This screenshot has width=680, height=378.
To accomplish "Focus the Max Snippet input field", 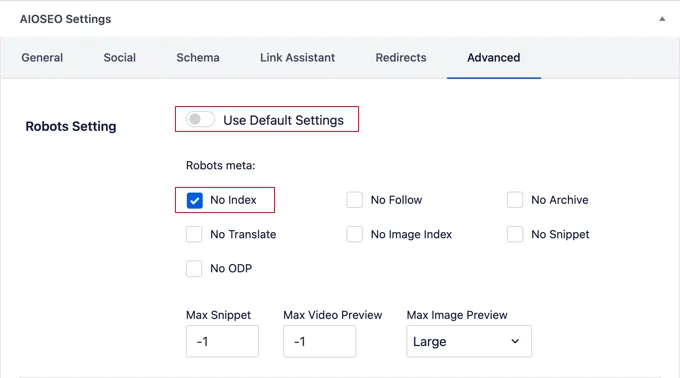I will click(222, 342).
